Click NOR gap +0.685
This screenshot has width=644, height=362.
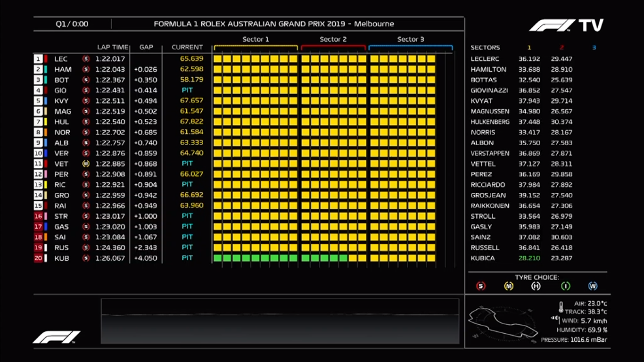146,132
